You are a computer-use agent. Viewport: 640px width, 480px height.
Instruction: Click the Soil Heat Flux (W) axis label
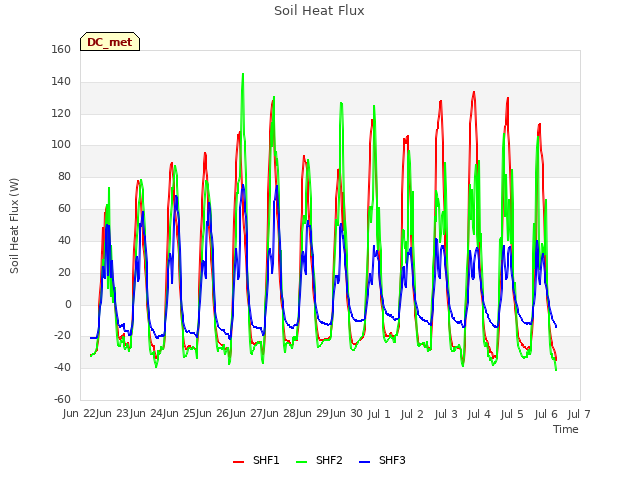click(14, 226)
